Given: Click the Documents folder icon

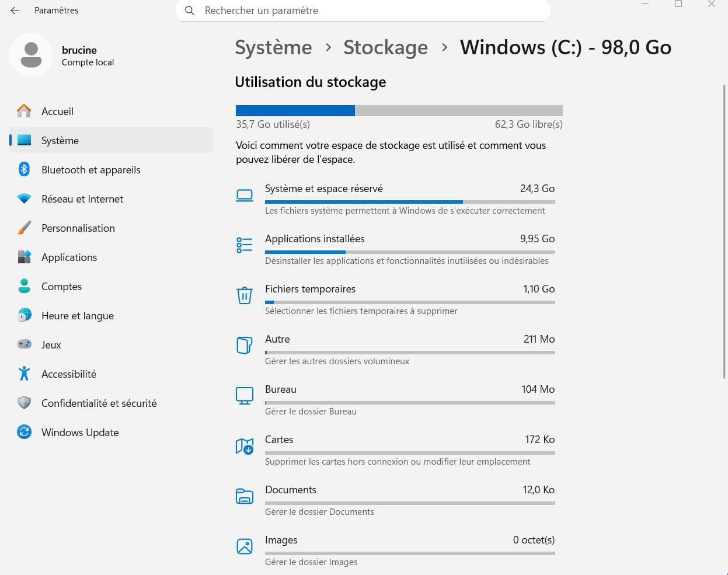Looking at the screenshot, I should click(245, 496).
